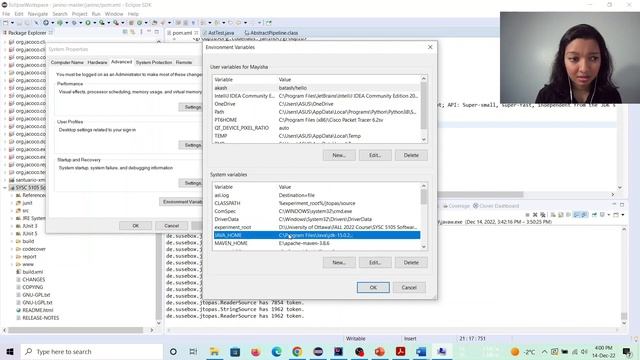Select CLASSPATH system variable row
This screenshot has height=360, width=640.
(x=317, y=203)
